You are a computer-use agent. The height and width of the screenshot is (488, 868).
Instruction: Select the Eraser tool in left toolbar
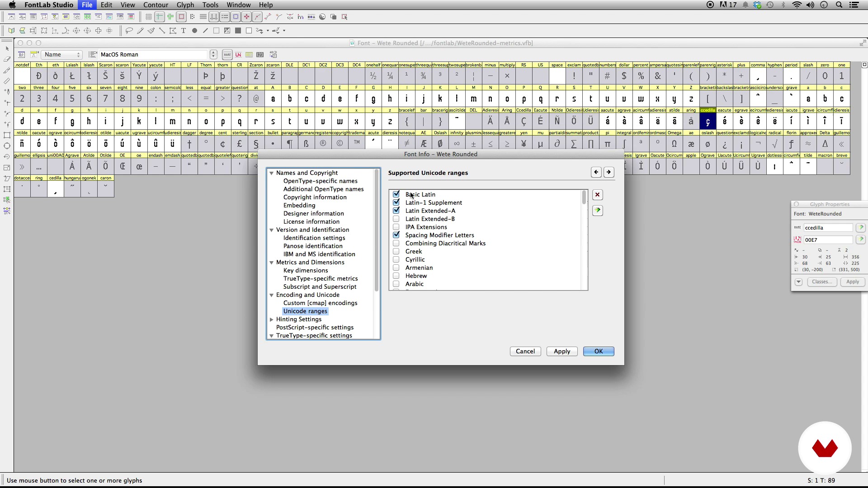[7, 59]
